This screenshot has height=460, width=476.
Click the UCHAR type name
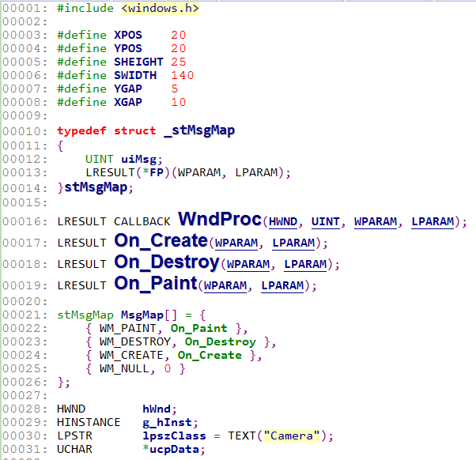click(74, 450)
